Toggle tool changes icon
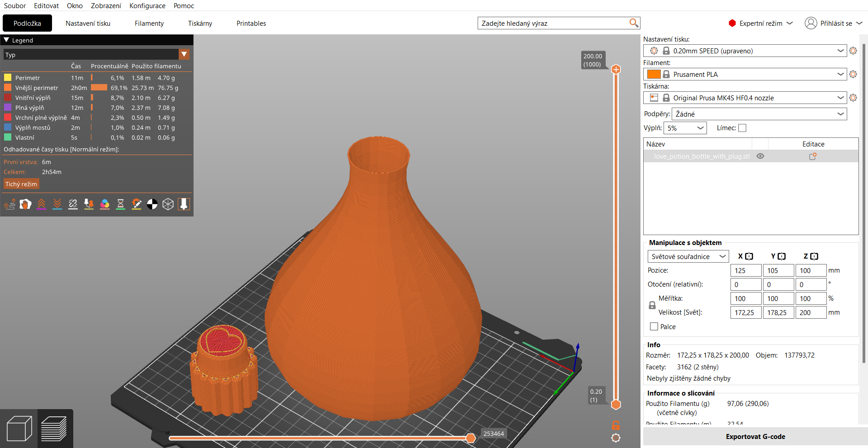 tap(89, 204)
